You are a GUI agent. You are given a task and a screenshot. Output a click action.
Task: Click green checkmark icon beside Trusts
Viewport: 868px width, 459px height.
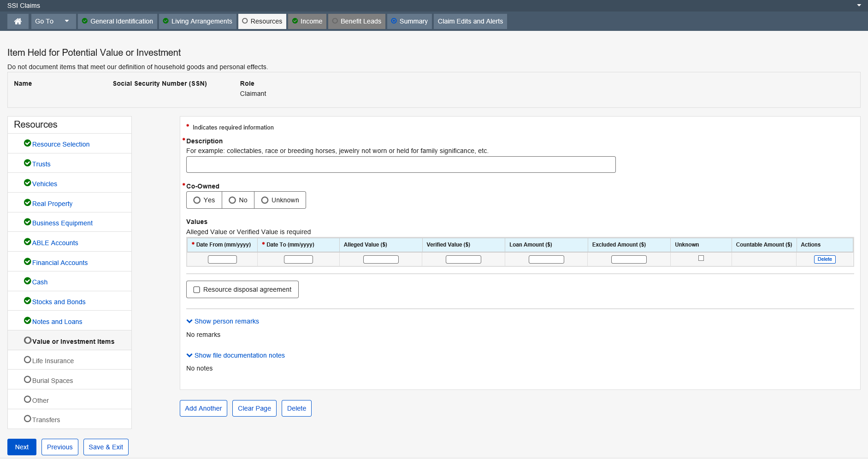pyautogui.click(x=27, y=163)
